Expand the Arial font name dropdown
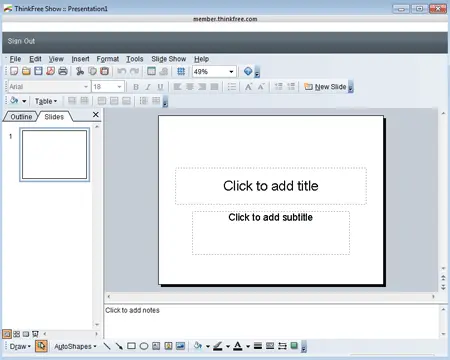This screenshot has height=360, width=450. (86, 87)
